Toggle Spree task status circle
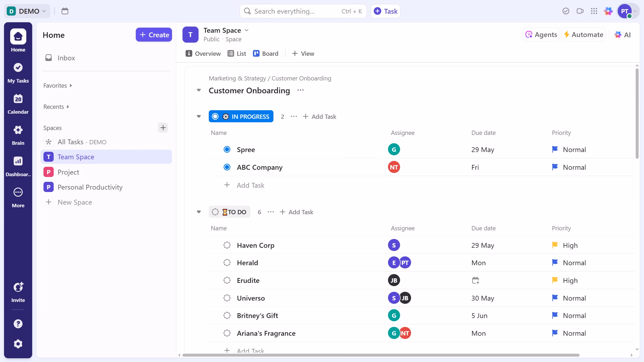 click(x=227, y=149)
